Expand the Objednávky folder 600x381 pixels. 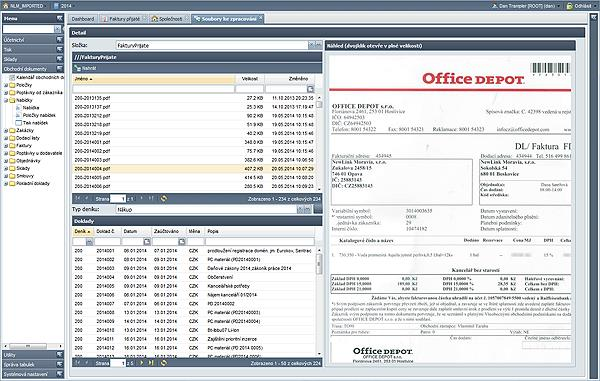[6, 161]
